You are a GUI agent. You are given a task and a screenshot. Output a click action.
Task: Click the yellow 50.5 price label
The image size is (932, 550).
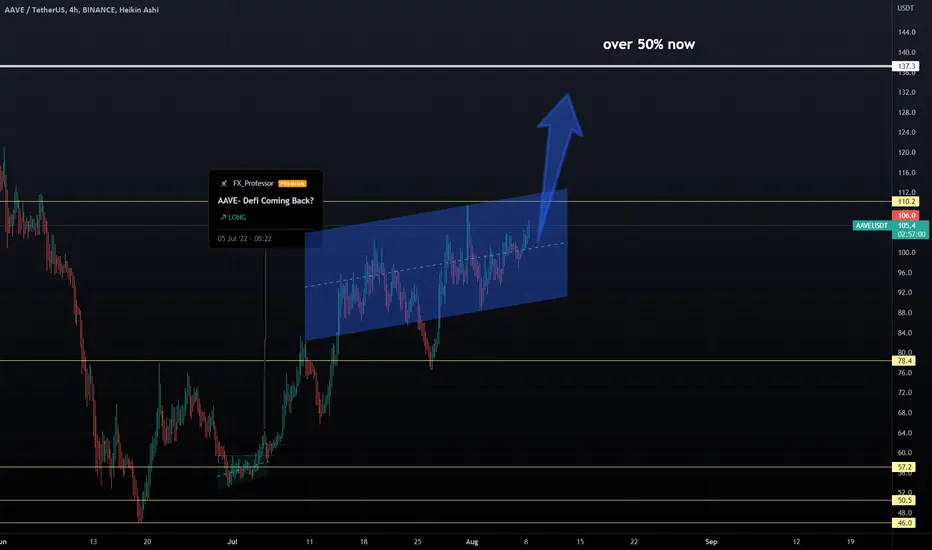[x=905, y=500]
